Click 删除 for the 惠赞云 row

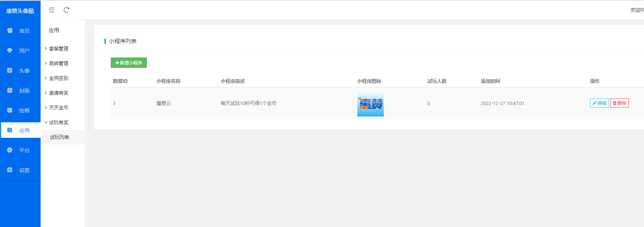point(620,103)
